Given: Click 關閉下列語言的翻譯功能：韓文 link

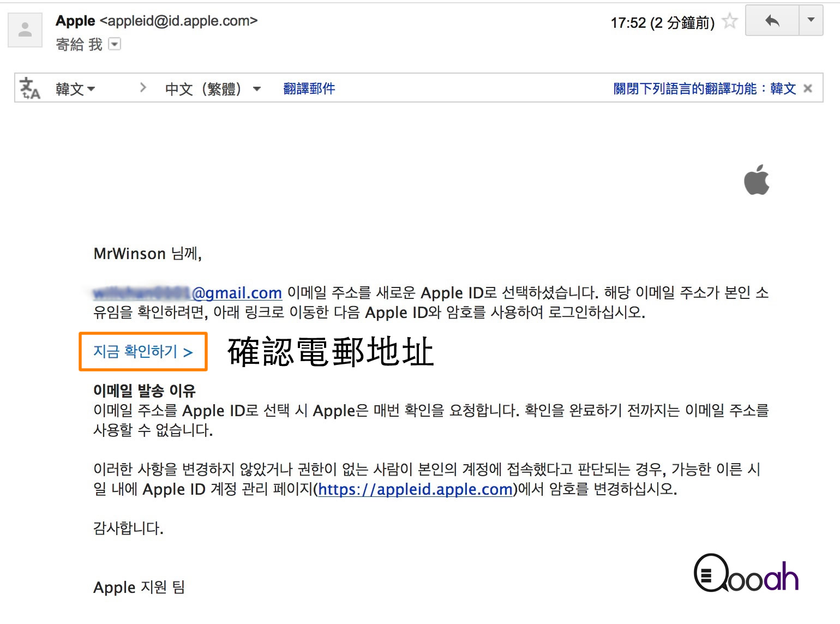Looking at the screenshot, I should 705,88.
